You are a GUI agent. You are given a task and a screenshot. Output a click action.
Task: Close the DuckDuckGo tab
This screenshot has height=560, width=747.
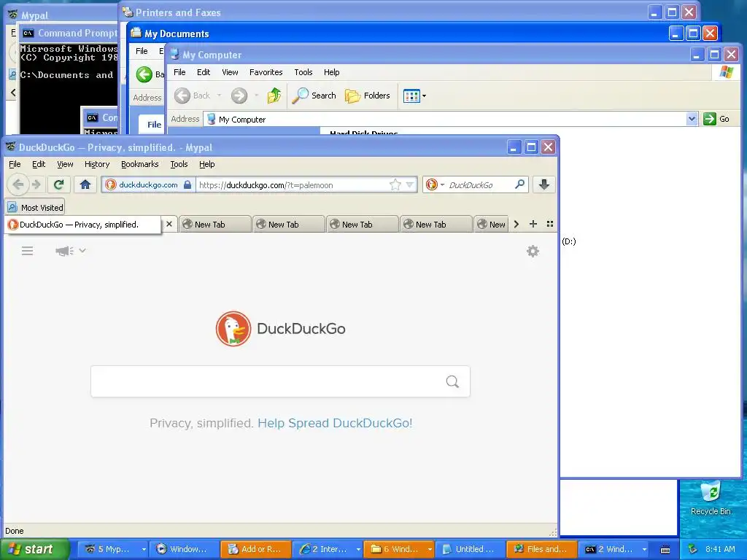tap(169, 224)
